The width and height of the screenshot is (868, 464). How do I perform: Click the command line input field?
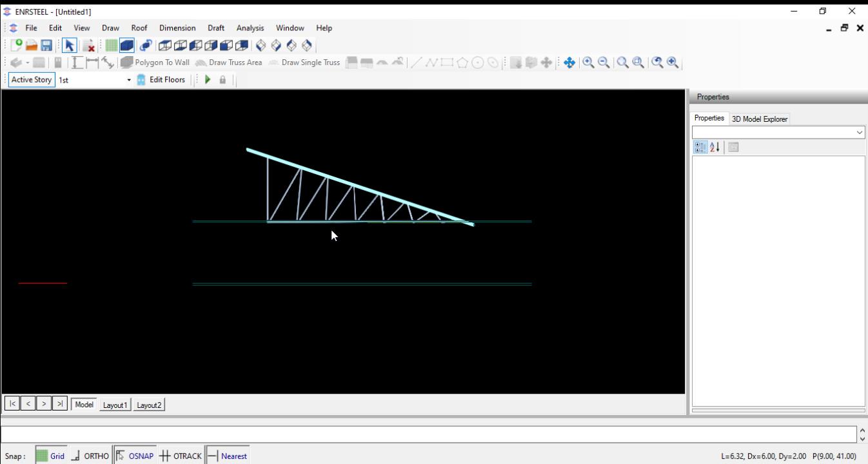click(426, 434)
